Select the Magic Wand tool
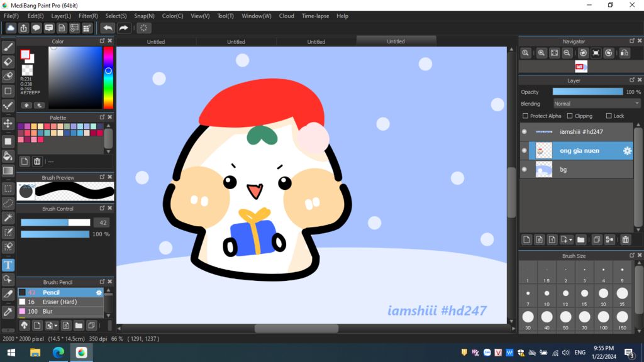Viewport: 644px width, 362px height. (8, 217)
